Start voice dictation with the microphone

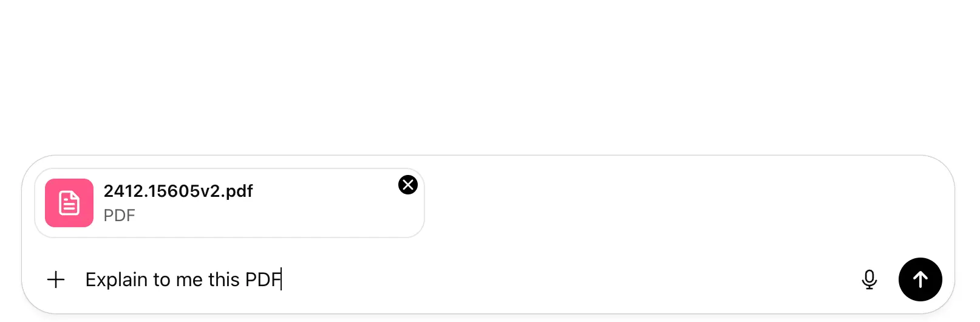[x=869, y=279]
